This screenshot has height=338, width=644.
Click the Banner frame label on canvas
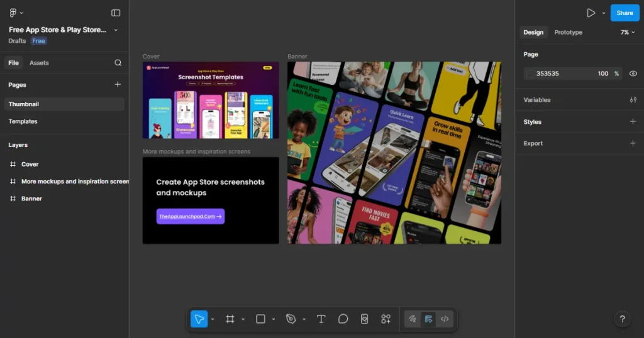(297, 57)
